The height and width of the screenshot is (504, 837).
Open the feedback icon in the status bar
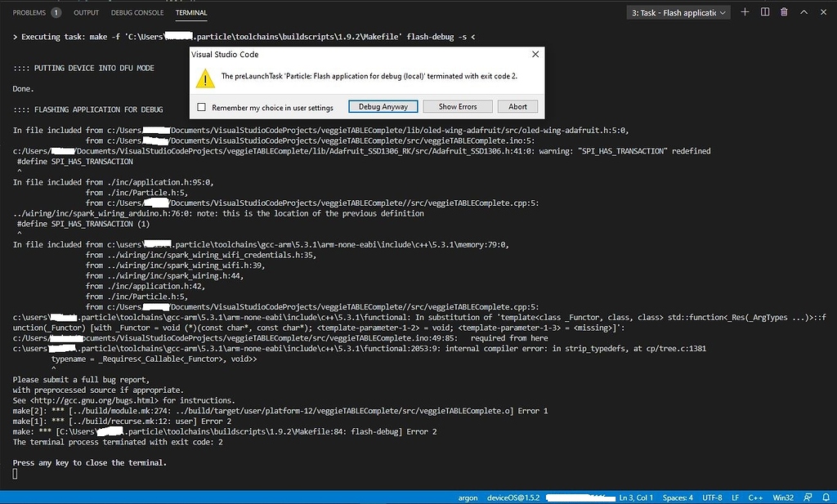808,497
